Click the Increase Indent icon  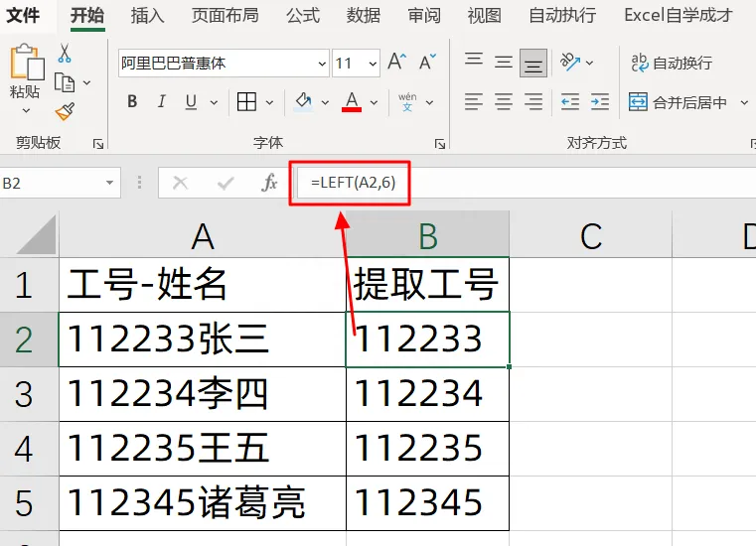click(600, 101)
